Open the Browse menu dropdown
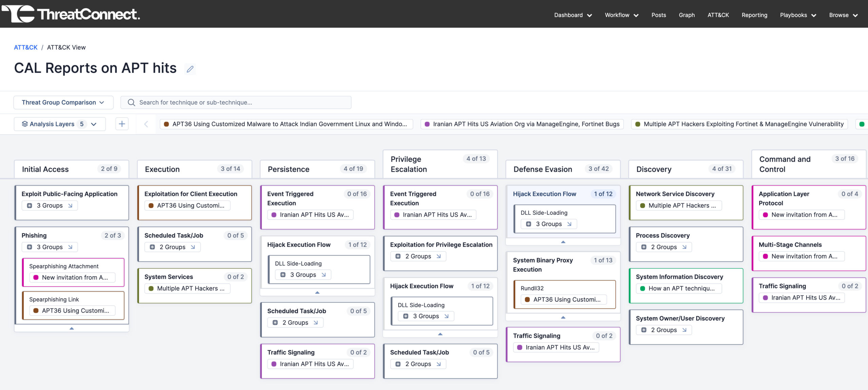This screenshot has width=868, height=390. coord(843,15)
